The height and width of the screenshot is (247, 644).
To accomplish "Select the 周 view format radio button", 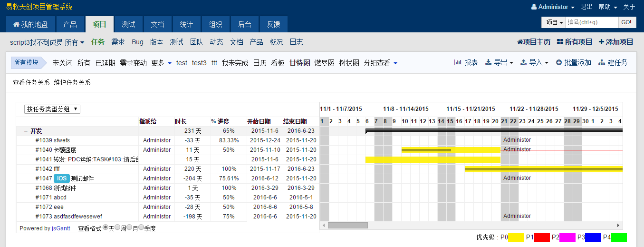I will coord(117,227).
